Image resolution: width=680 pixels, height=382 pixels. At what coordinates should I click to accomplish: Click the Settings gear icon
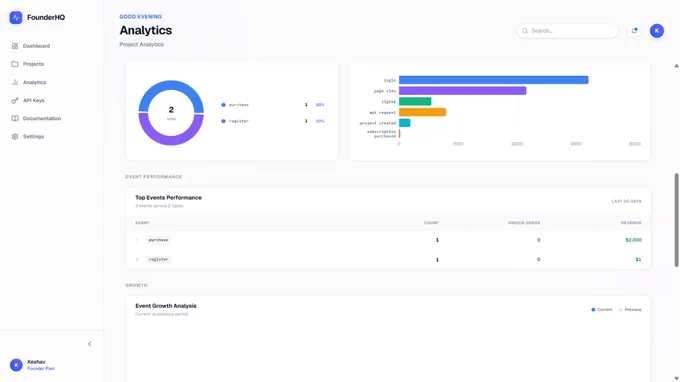[x=15, y=137]
